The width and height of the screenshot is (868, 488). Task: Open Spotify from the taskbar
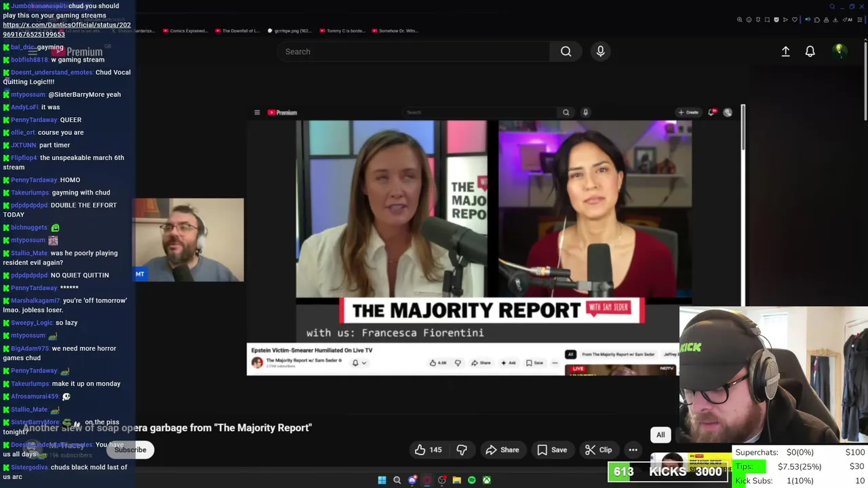coord(471,480)
